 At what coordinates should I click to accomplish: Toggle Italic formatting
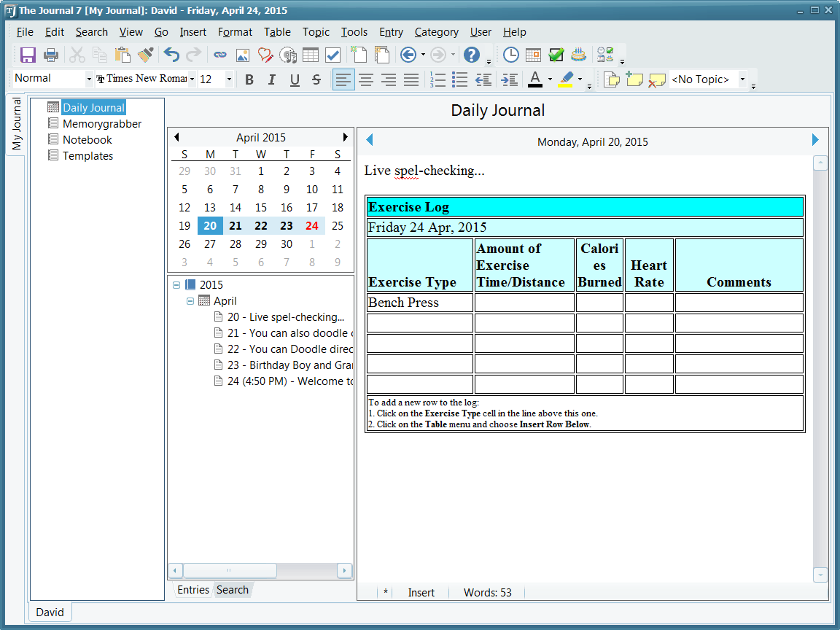pos(272,79)
